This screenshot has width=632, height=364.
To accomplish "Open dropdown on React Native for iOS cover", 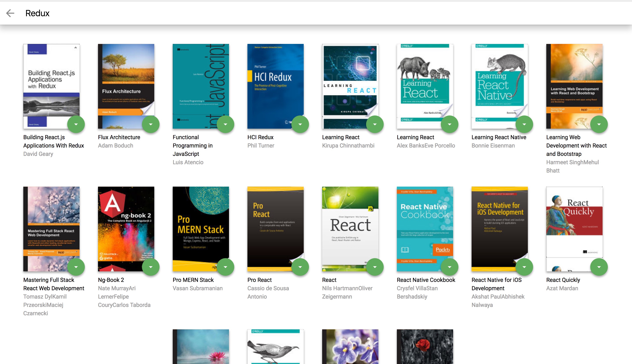I will (524, 267).
